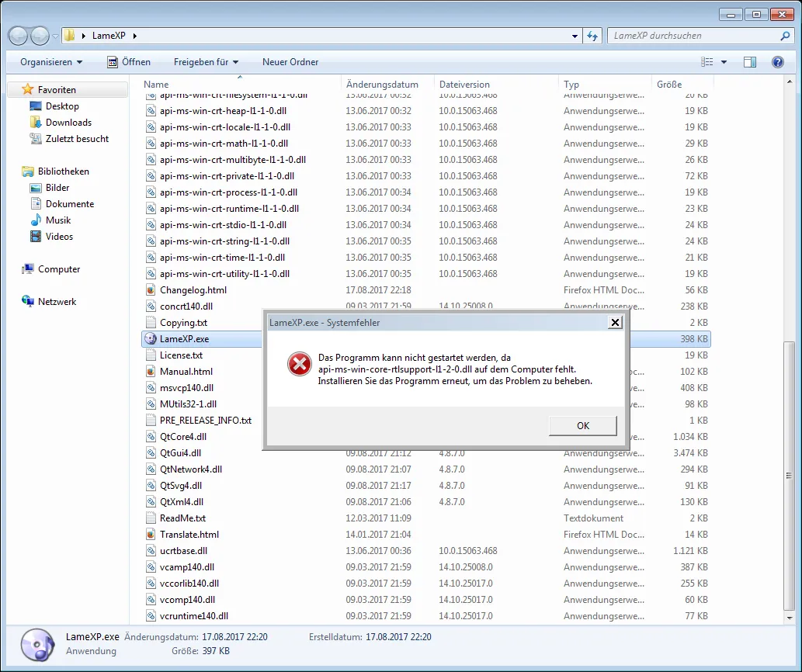Close the LameXP.exe Systemfehler dialog
The height and width of the screenshot is (672, 802).
(x=615, y=323)
